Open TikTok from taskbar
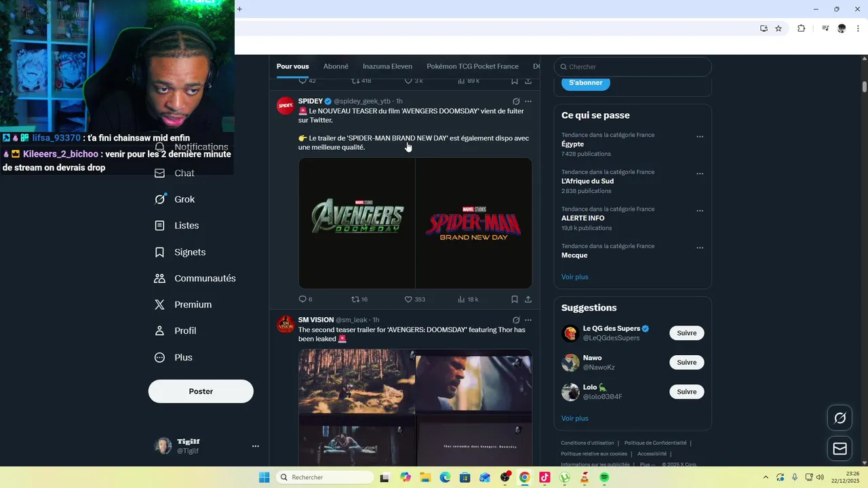868x488 pixels. pyautogui.click(x=545, y=477)
